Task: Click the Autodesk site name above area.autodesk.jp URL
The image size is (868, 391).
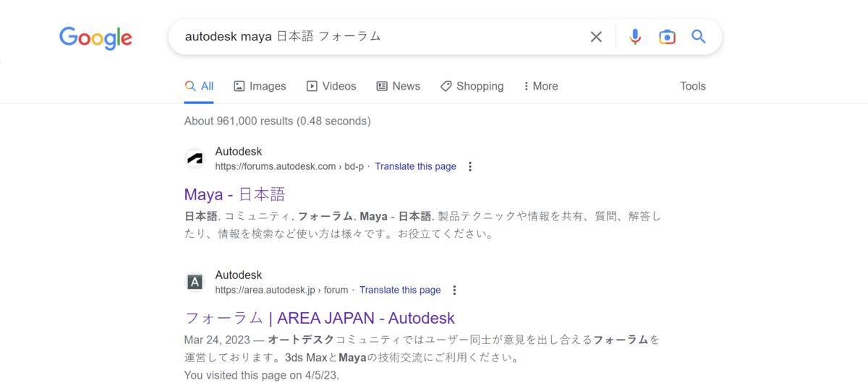Action: (x=239, y=275)
